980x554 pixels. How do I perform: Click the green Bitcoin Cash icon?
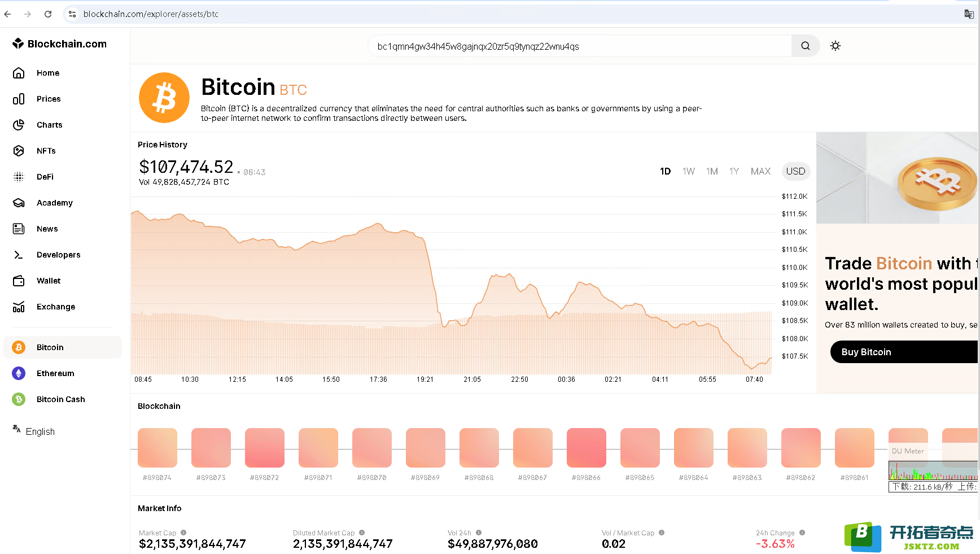19,399
